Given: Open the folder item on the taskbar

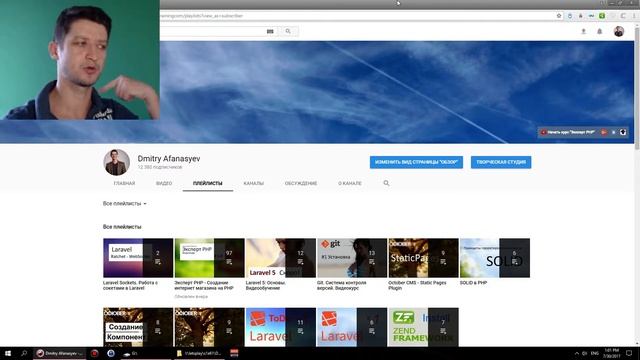Looking at the screenshot, I should tap(199, 353).
